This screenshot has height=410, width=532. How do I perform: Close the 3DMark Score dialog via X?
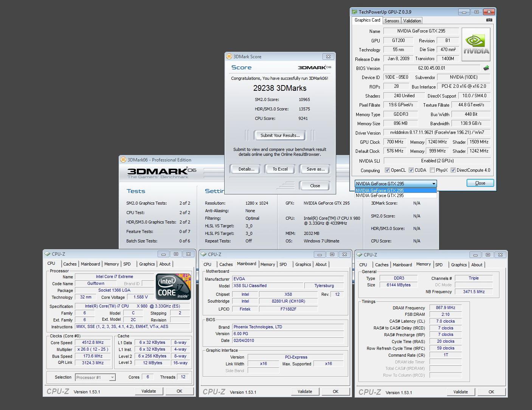[328, 56]
